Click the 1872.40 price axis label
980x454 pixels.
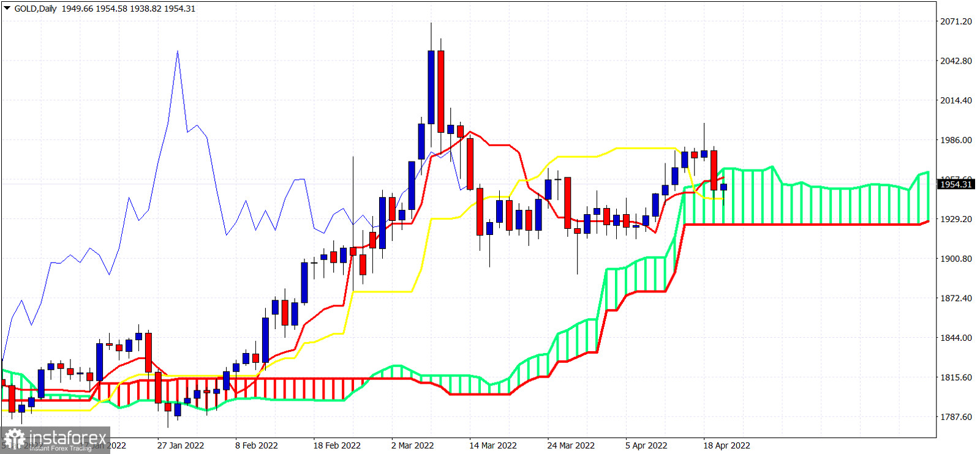(956, 299)
